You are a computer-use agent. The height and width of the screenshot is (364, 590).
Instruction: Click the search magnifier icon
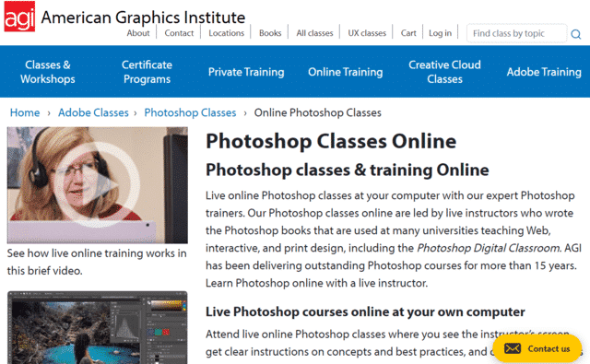(575, 34)
